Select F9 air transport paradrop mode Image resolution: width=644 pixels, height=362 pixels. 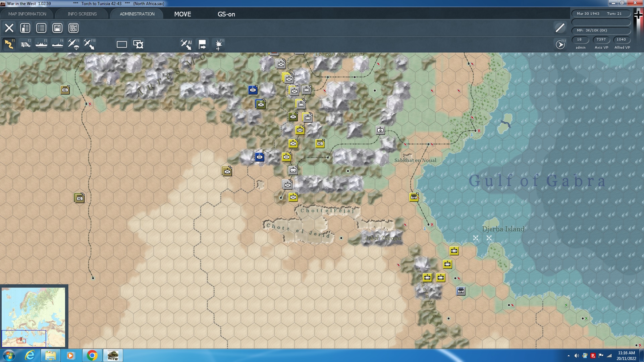(x=73, y=44)
